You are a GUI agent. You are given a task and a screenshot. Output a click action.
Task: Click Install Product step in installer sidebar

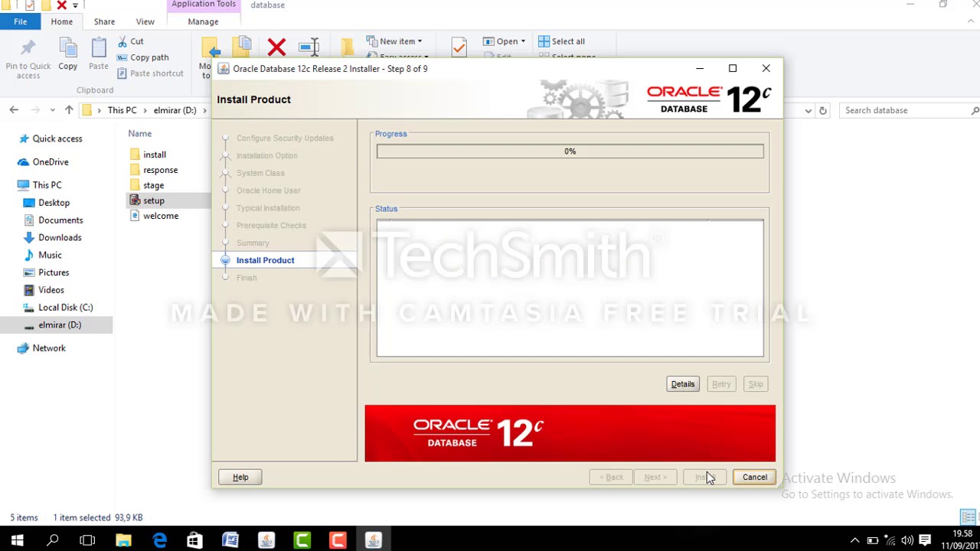[x=265, y=260]
